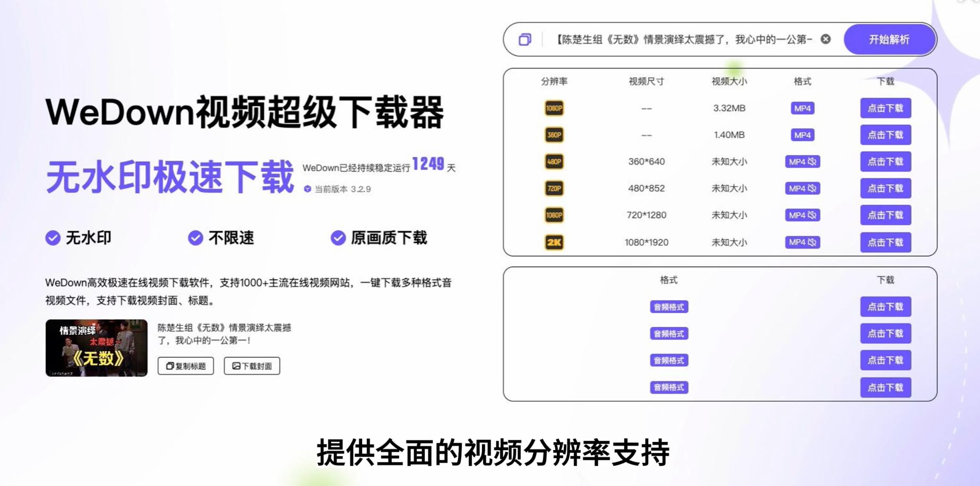The width and height of the screenshot is (980, 486).
Task: Clear the pasted link with the X icon
Action: [x=826, y=39]
